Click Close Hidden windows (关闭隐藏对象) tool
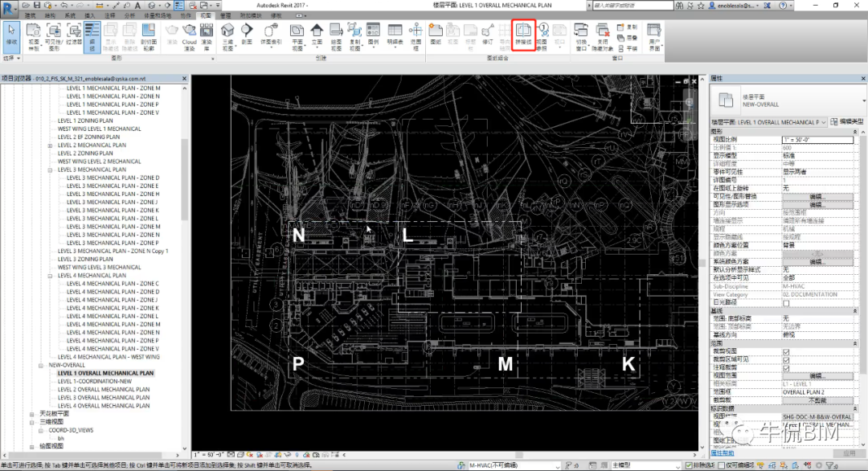This screenshot has width=868, height=471. click(x=602, y=36)
